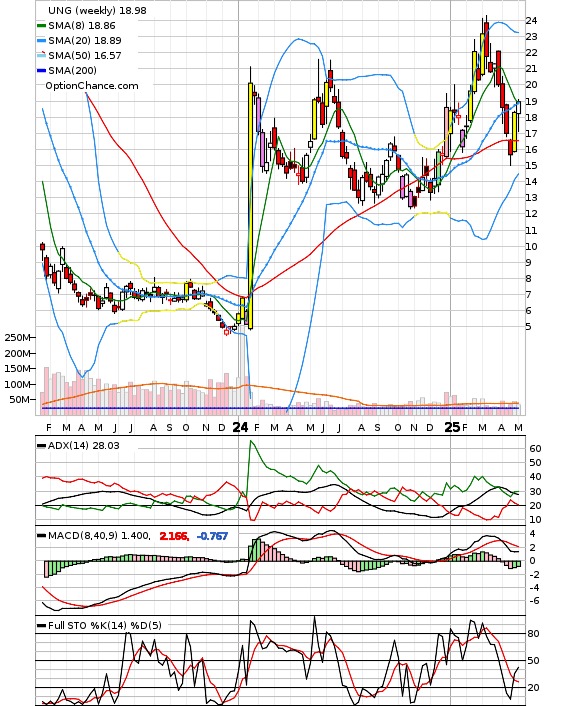Click the ADX(14) 28.03 indicator label

[x=84, y=446]
